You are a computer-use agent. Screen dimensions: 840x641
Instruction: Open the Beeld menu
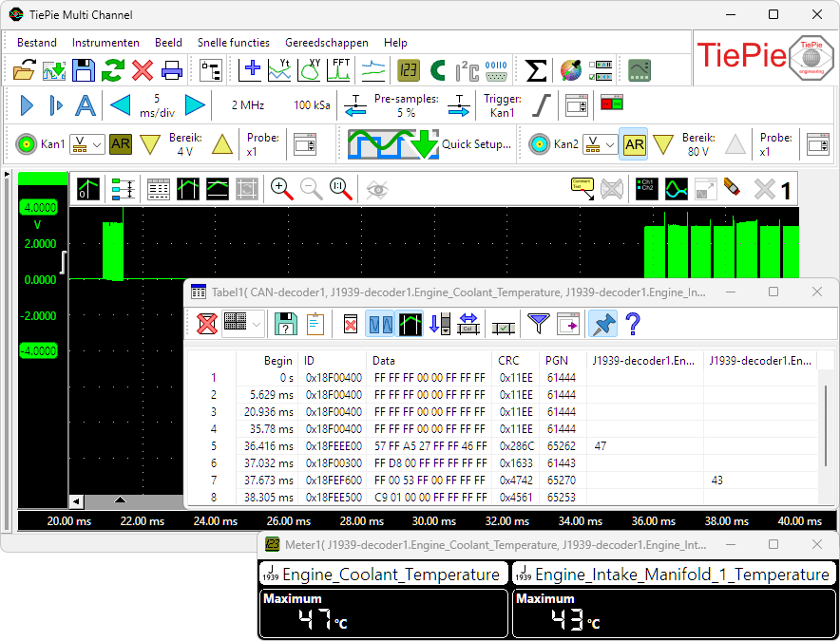pos(168,43)
